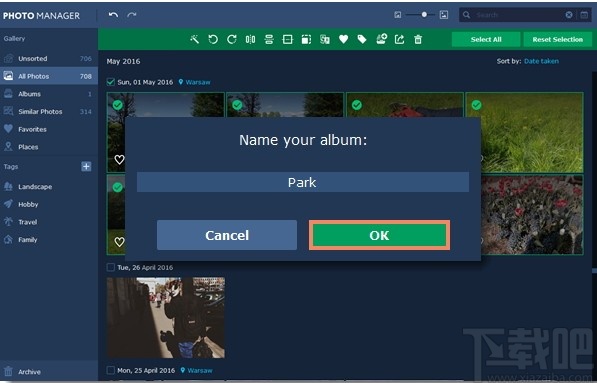Flip photos horizontally
Screen dimensions: 597x383
click(x=250, y=39)
